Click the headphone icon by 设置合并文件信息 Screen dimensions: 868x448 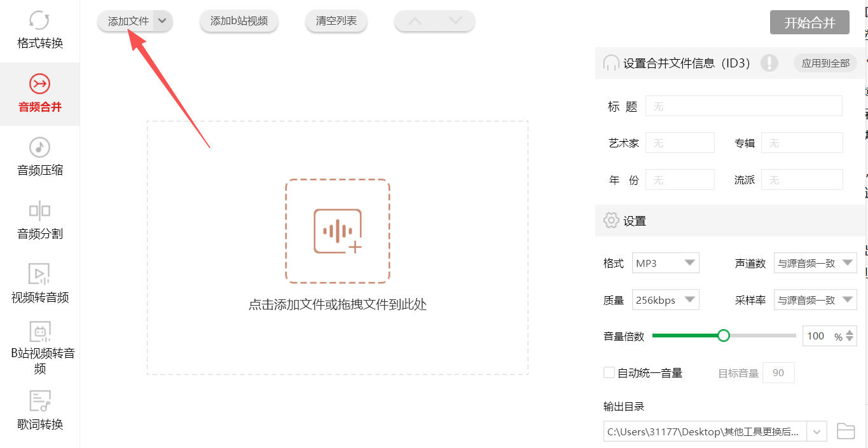(x=611, y=63)
